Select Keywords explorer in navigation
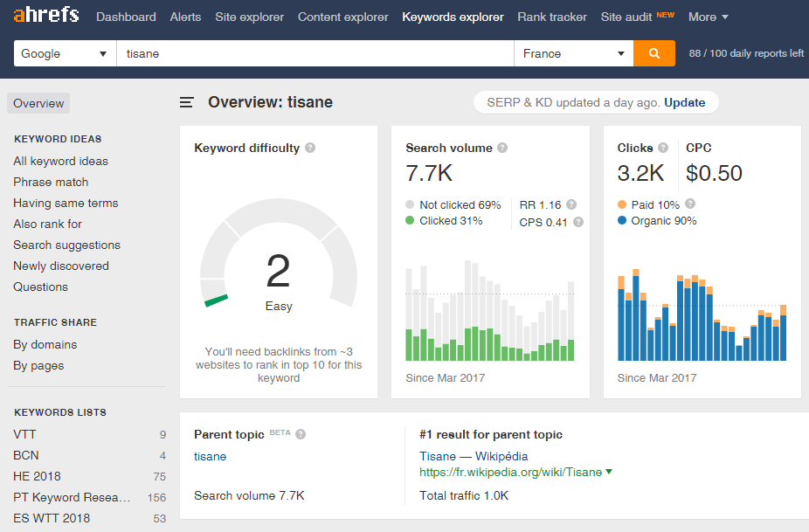The width and height of the screenshot is (809, 532). click(453, 17)
